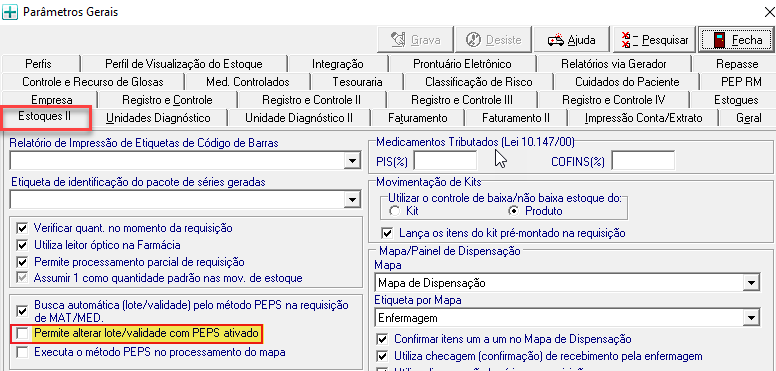
Task: Toggle Lança os itens do kit pré-montado
Action: pos(388,232)
